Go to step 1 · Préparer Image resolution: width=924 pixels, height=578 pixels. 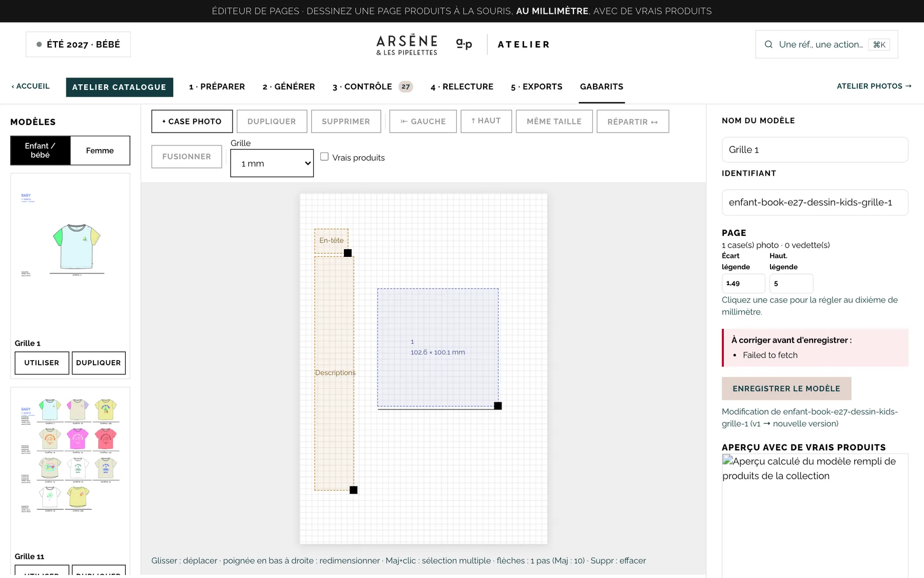[x=217, y=87]
